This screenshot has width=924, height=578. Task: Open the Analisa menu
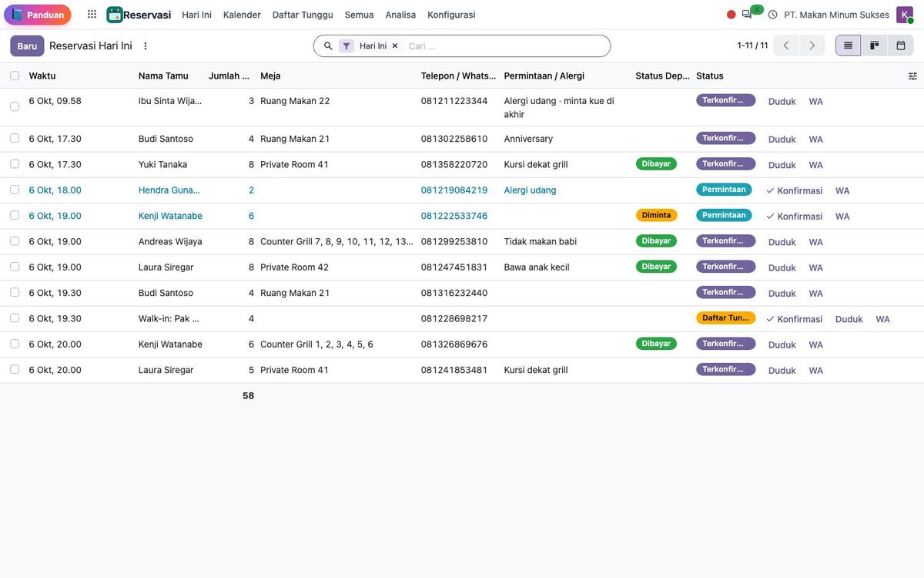tap(400, 15)
